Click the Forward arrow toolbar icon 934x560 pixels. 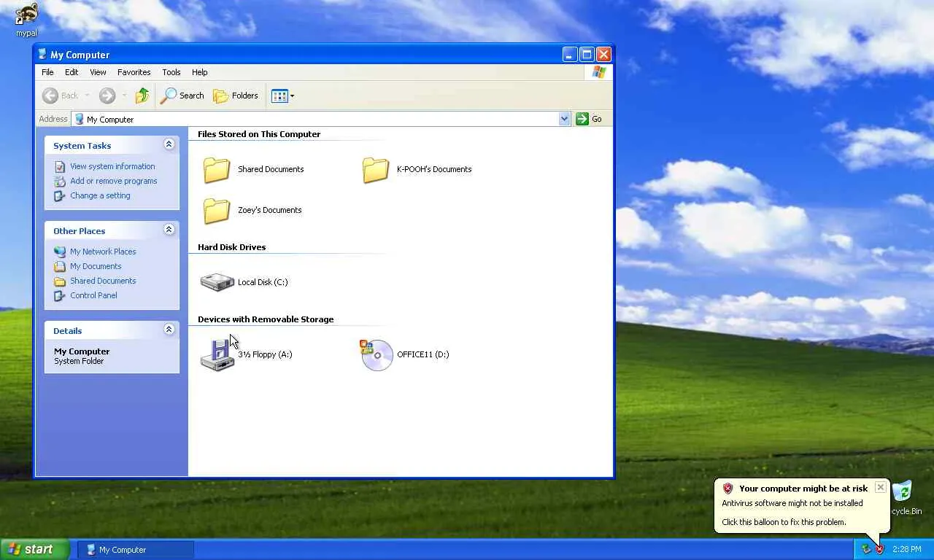[x=107, y=96]
